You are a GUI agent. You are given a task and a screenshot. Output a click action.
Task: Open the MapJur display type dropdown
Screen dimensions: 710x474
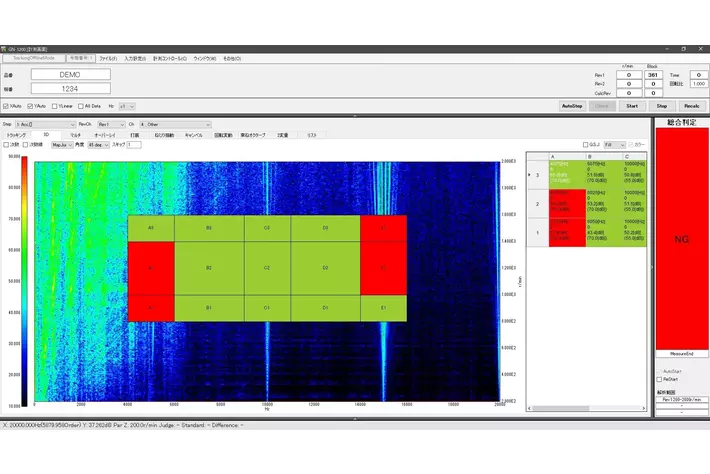[61, 145]
